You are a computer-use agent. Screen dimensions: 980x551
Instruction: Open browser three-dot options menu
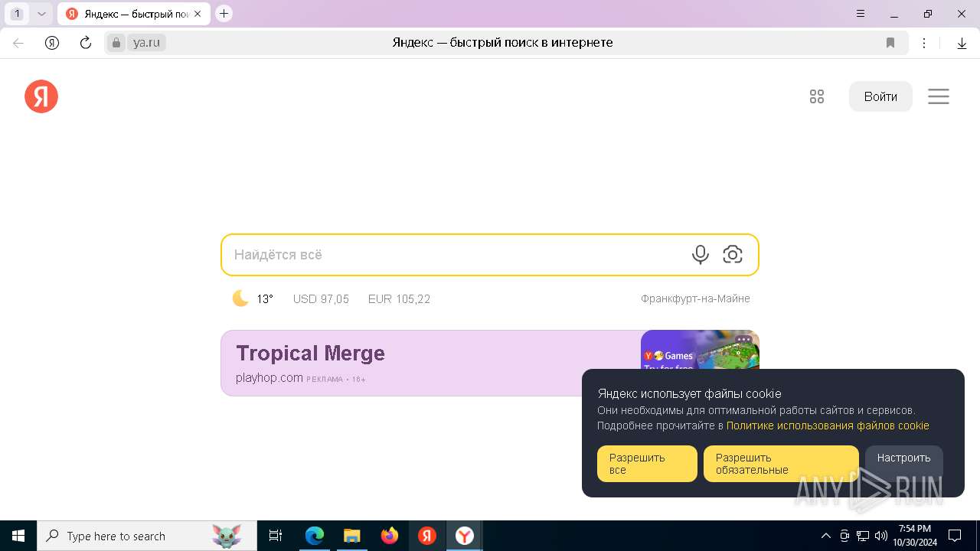pyautogui.click(x=924, y=43)
